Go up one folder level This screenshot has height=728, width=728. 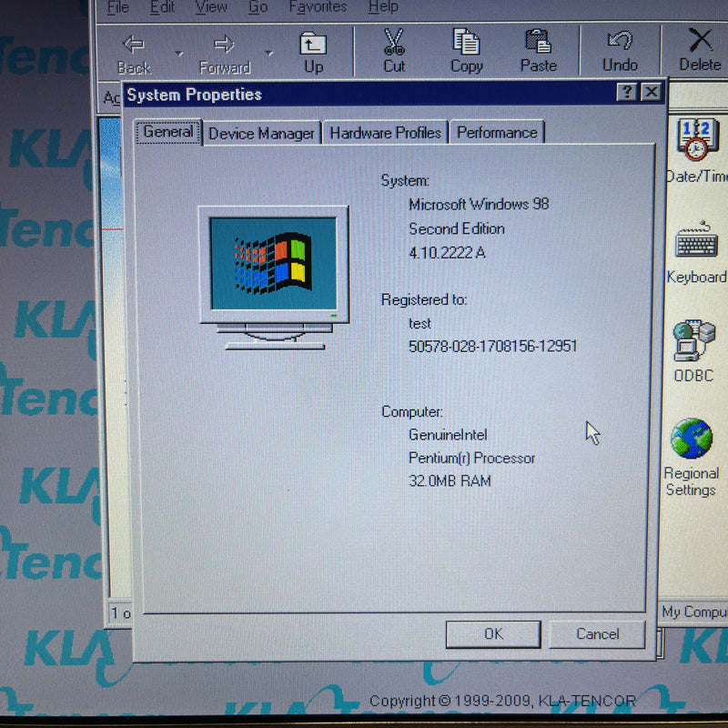pos(313,45)
